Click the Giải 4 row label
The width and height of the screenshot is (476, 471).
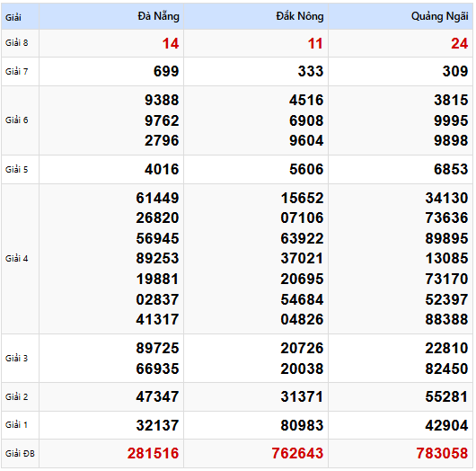tap(16, 259)
